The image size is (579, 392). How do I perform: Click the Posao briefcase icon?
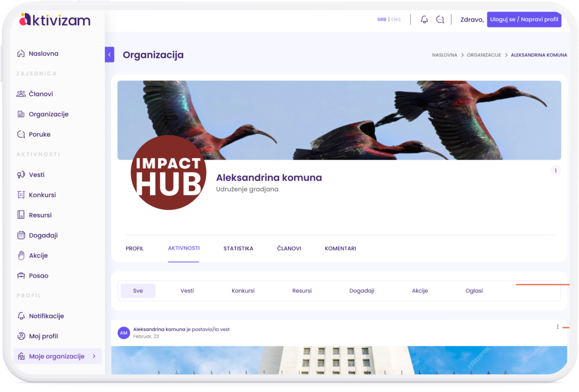(x=21, y=275)
